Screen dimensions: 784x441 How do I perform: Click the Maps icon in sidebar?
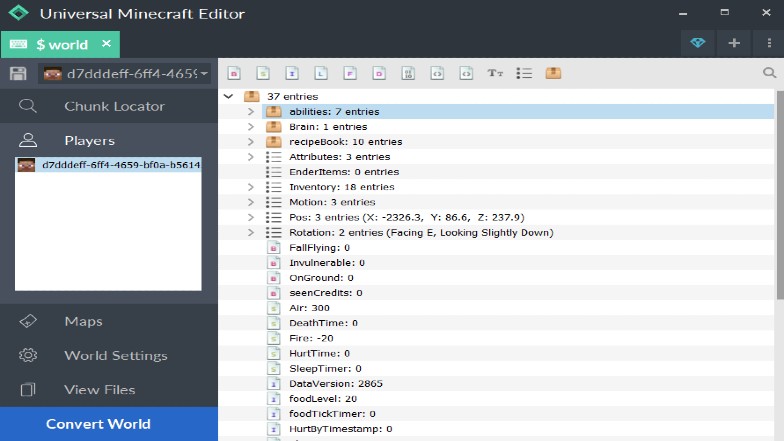(x=28, y=321)
